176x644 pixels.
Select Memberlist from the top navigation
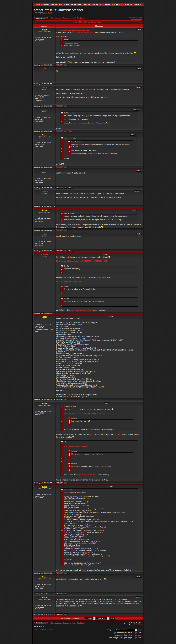click(100, 4)
